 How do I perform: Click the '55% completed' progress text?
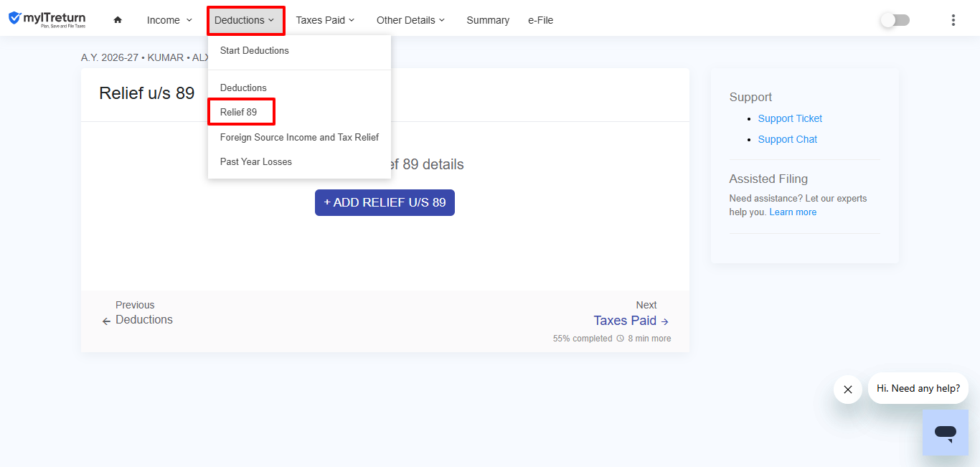[x=583, y=339]
